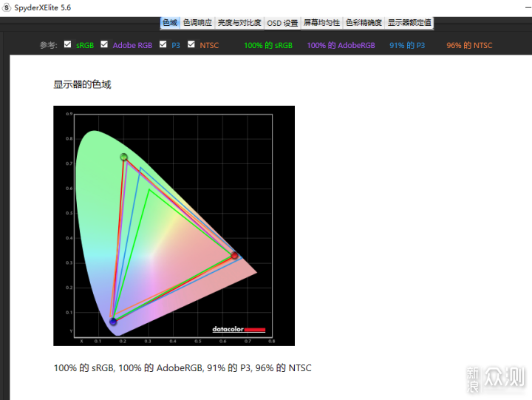Click the 91% 的 P3 result text
The height and width of the screenshot is (400, 532).
click(407, 45)
